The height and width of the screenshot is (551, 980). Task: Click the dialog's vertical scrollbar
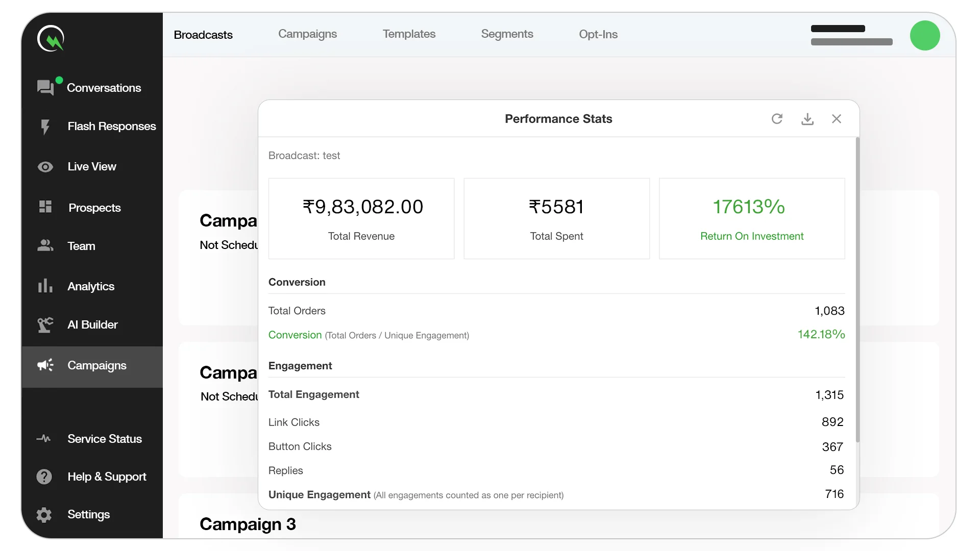857,290
